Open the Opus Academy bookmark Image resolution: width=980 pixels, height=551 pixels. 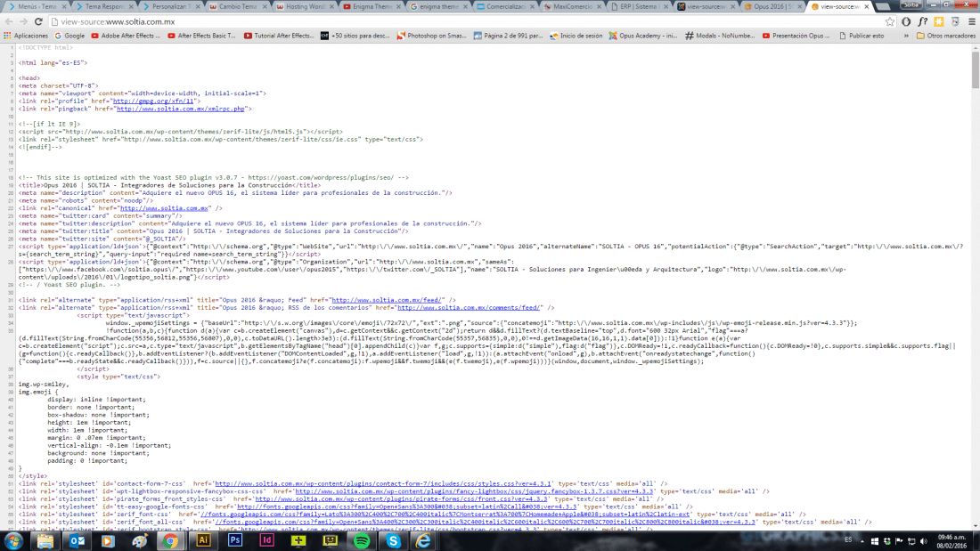click(x=643, y=36)
